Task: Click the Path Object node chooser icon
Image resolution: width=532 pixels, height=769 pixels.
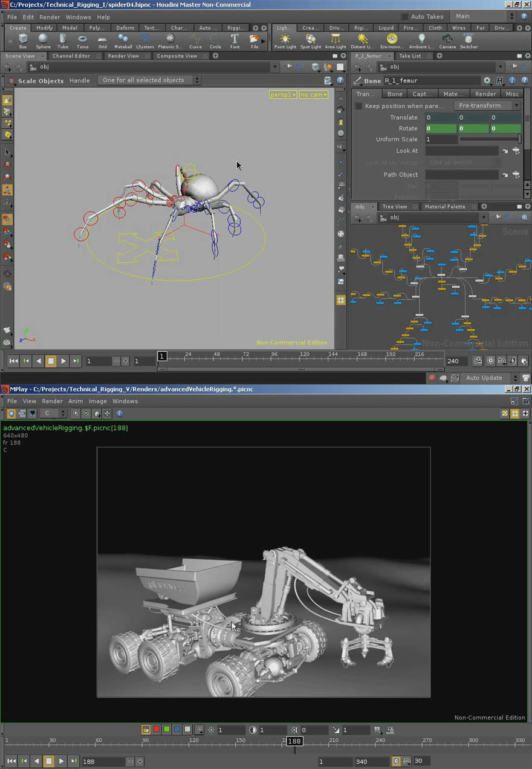Action: [516, 175]
